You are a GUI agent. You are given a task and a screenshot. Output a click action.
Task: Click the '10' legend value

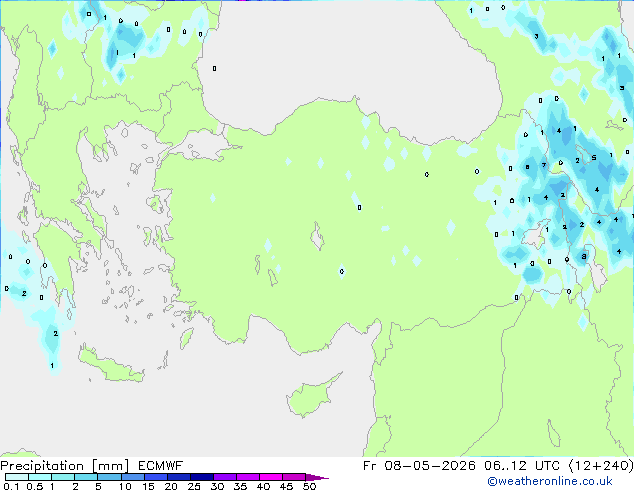(x=125, y=486)
